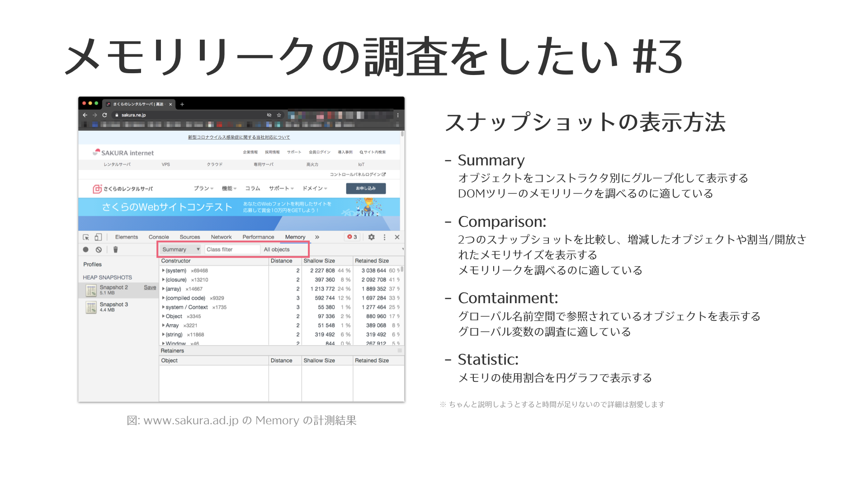The height and width of the screenshot is (488, 868).
Task: Open Chrome's three-dot menu
Action: pos(398,115)
